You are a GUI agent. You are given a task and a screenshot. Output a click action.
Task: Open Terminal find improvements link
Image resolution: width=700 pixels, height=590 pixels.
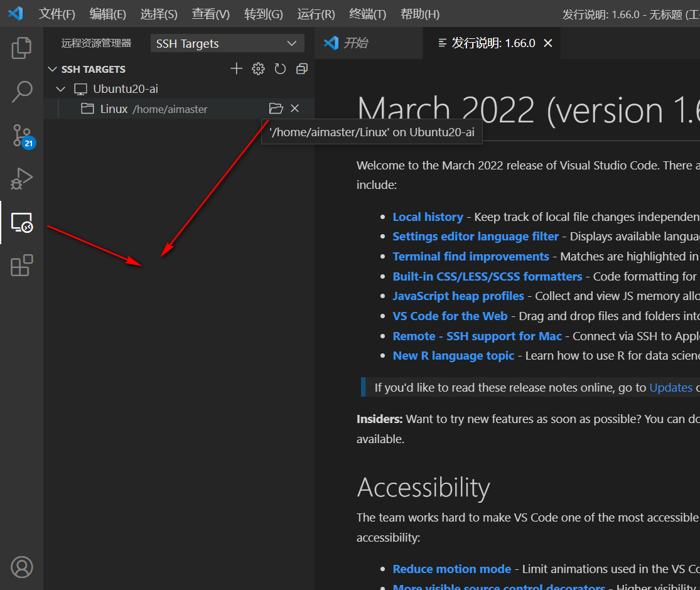click(x=470, y=257)
